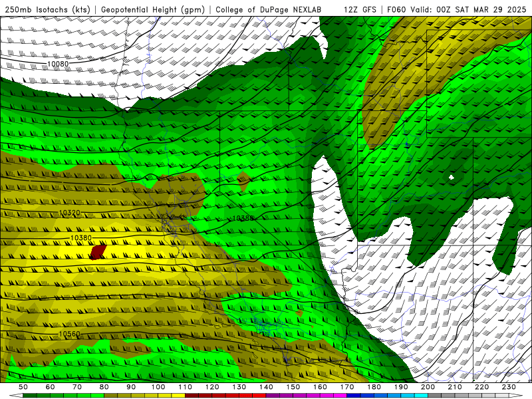Click the legend value 60

[x=50, y=387]
